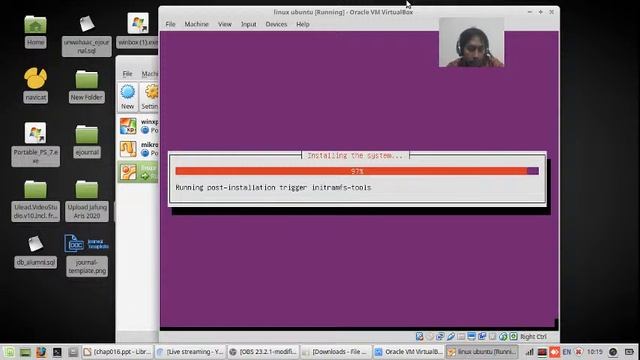Select winxp VM in VirtualBox Manager list
Viewport: 640px width, 360px height.
click(138, 126)
